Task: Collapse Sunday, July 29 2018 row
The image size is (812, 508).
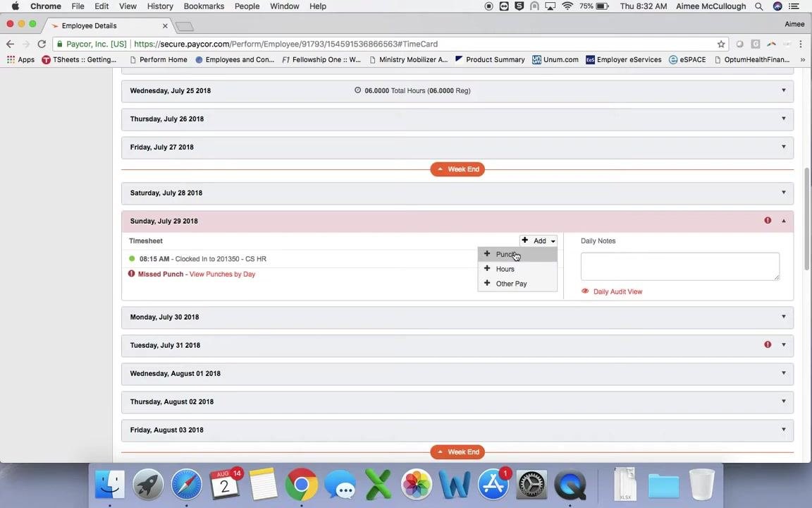Action: 457,221
